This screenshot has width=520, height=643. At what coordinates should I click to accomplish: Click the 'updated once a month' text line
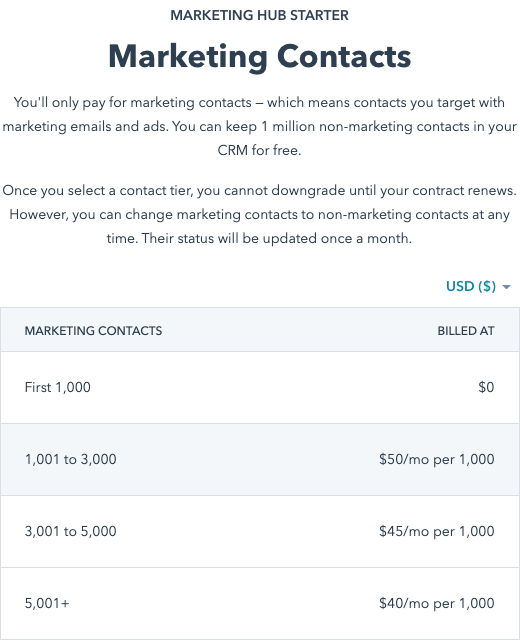coord(260,239)
